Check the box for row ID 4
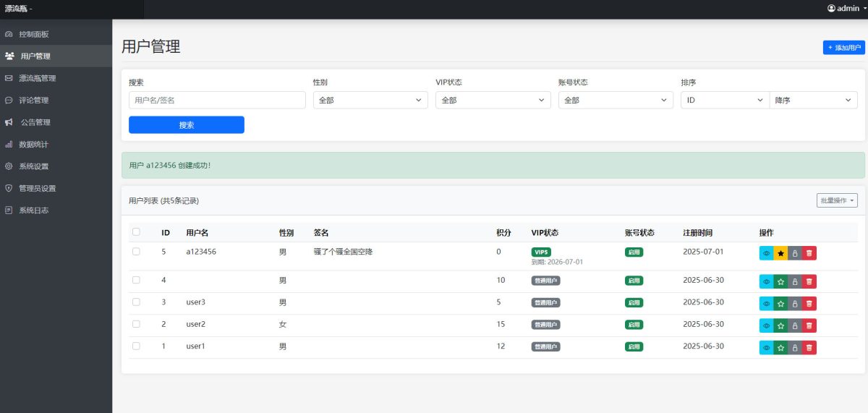The image size is (868, 413). coord(136,280)
